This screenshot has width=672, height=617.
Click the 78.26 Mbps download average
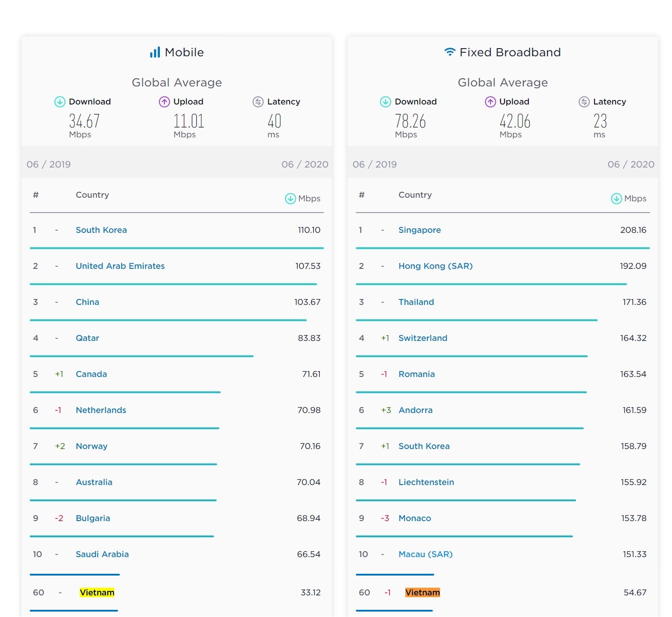[x=410, y=121]
